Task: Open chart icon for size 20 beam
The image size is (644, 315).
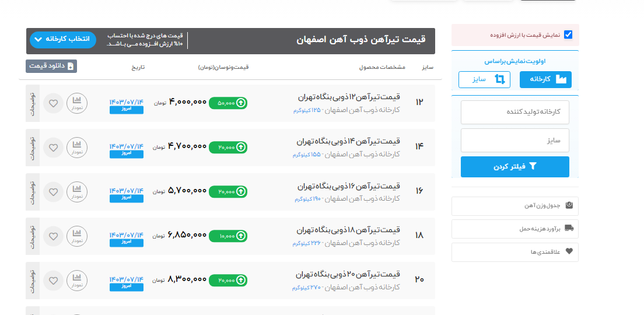Action: (x=76, y=281)
